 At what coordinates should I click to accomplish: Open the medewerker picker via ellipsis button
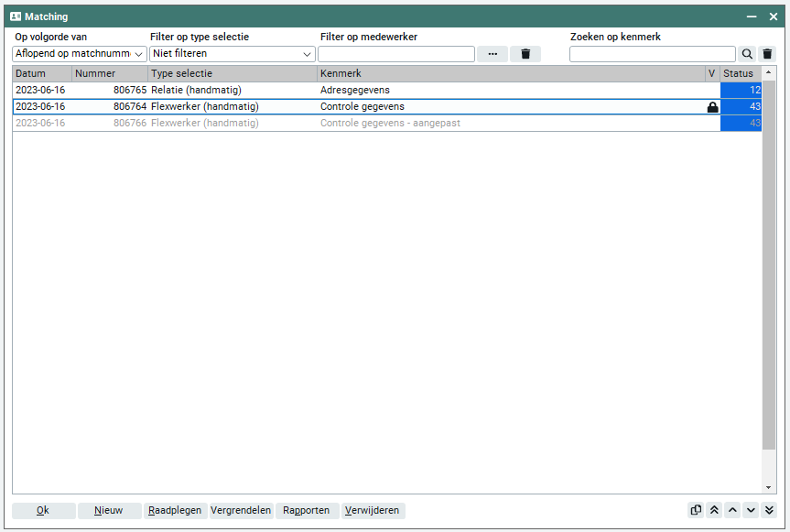coord(492,54)
